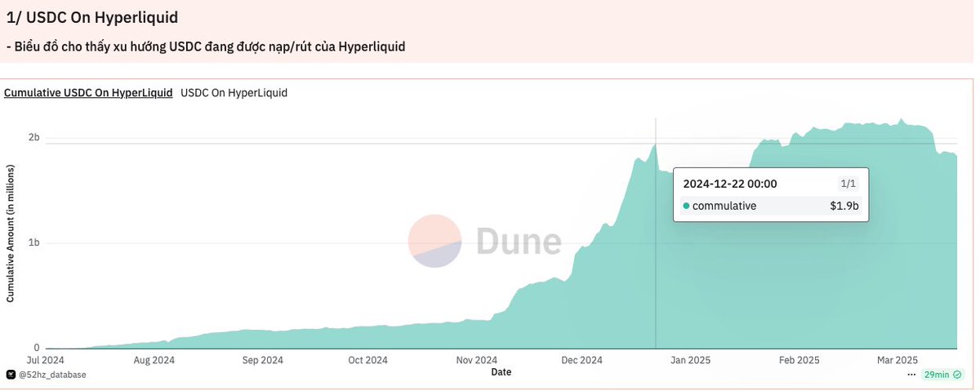The image size is (980, 391).
Task: Click the 52hz_database author avatar icon
Action: [11, 374]
